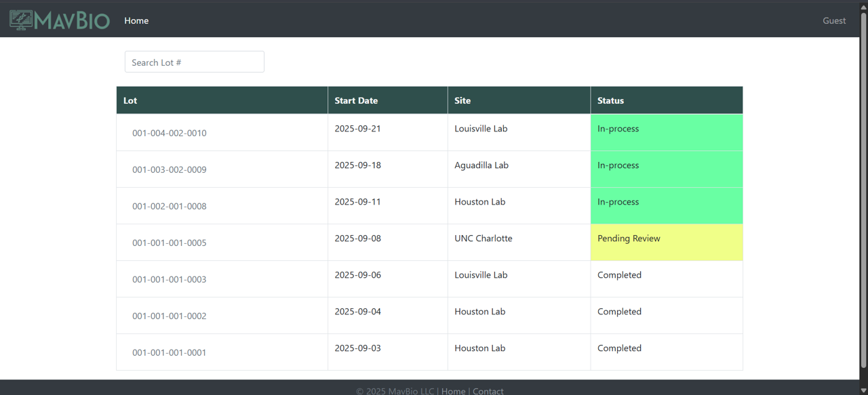This screenshot has width=868, height=395.
Task: Click the Status column header
Action: 610,100
